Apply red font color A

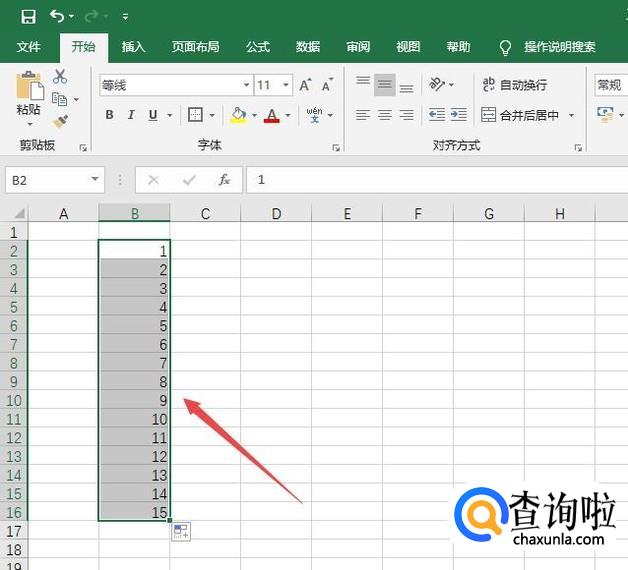pos(272,115)
